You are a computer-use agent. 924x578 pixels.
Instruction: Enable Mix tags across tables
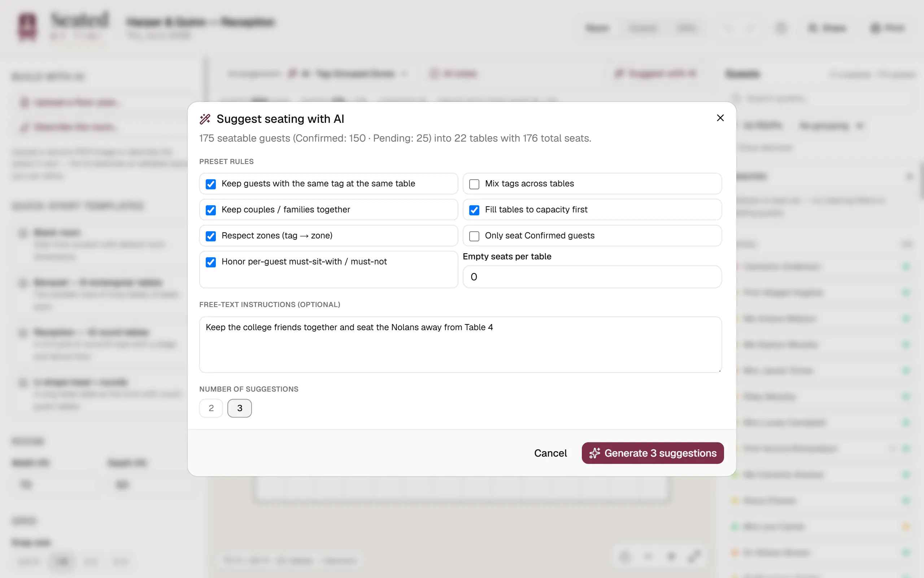click(474, 184)
